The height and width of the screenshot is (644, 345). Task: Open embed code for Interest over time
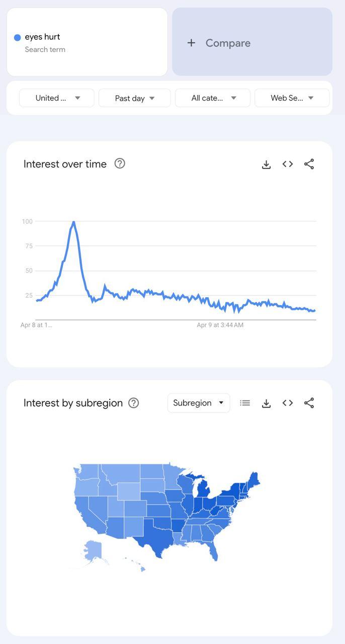(x=288, y=164)
